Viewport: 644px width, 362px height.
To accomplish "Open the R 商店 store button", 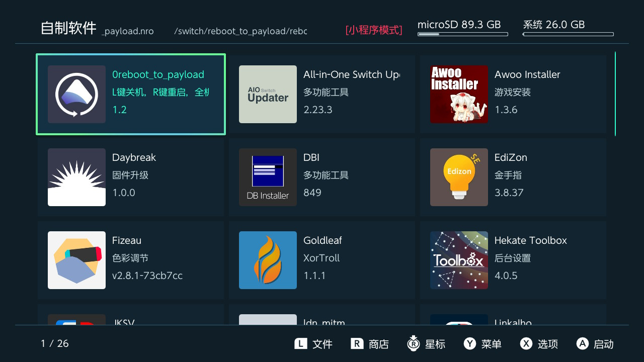I will 370,344.
